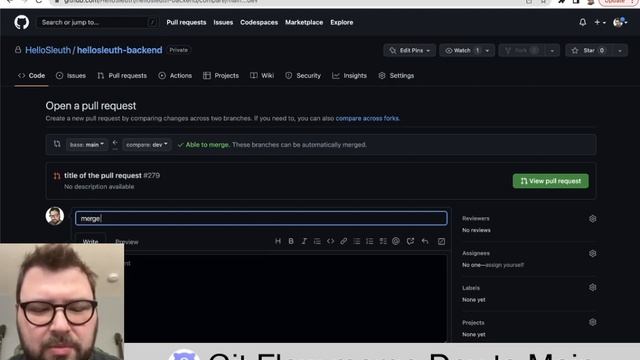Switch to the Code tab
The image size is (640, 360).
coord(31,76)
